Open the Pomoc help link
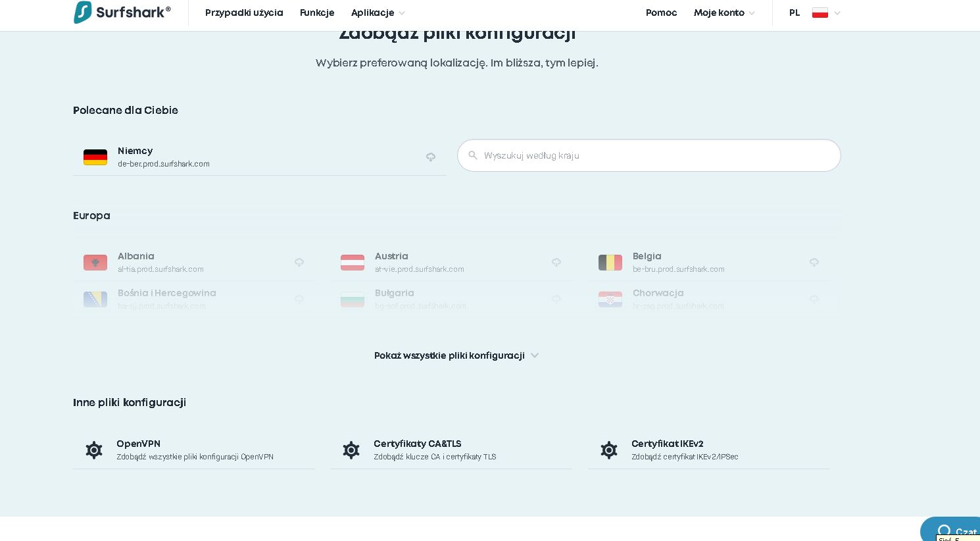 [661, 13]
